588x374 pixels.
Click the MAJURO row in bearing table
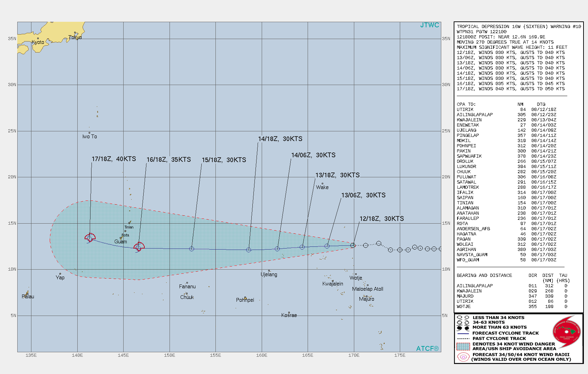512,296
